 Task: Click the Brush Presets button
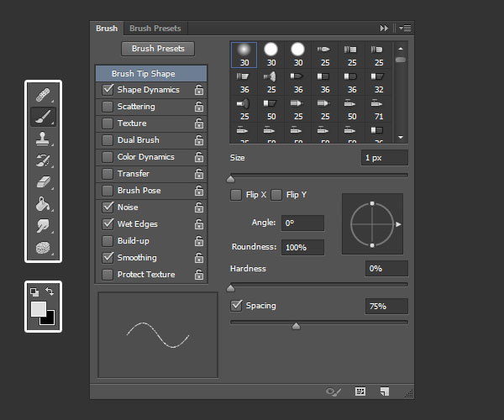tap(158, 49)
